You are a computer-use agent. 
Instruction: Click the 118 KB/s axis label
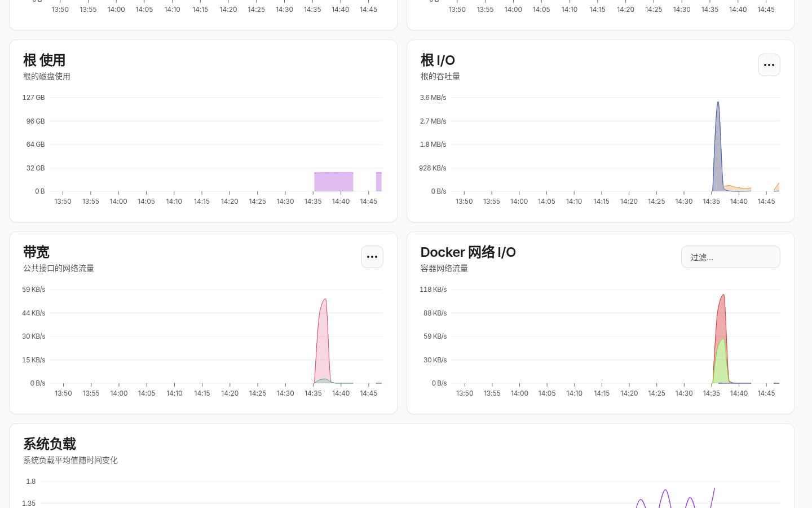tap(433, 290)
